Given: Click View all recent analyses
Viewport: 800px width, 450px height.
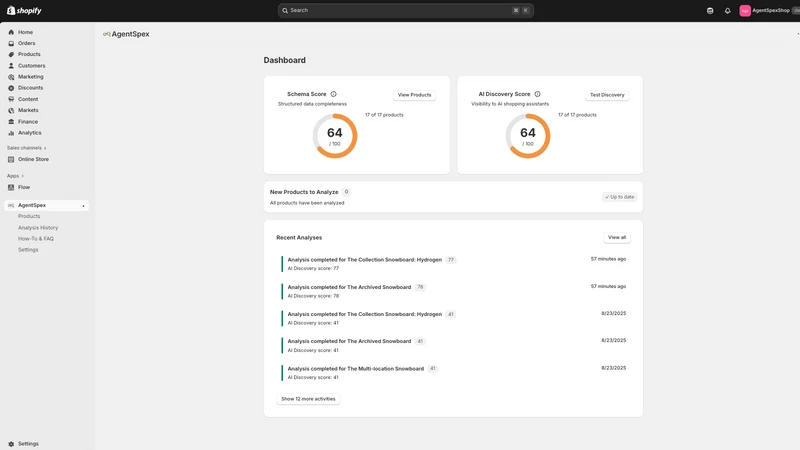Looking at the screenshot, I should point(617,237).
